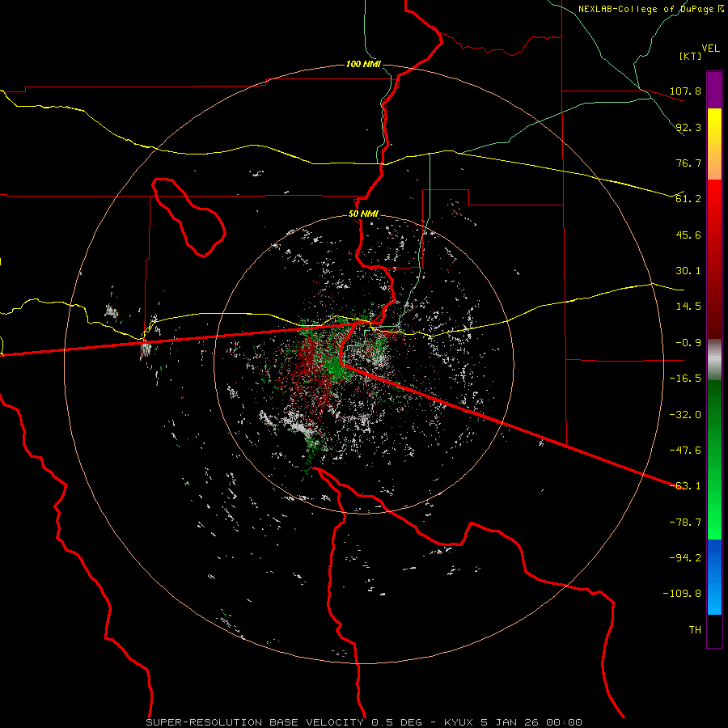Click the -0.9 legend value
This screenshot has width=728, height=728.
686,343
